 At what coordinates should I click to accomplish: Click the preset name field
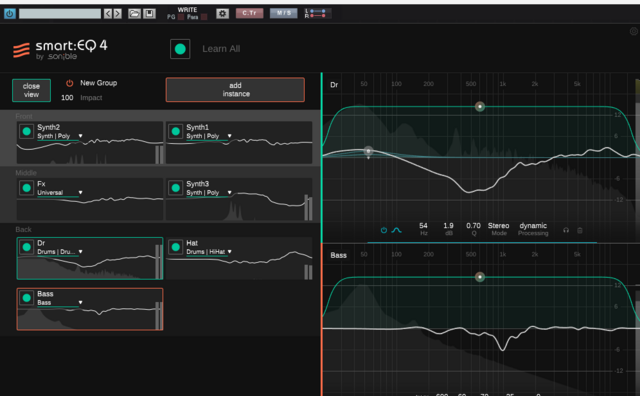click(60, 13)
